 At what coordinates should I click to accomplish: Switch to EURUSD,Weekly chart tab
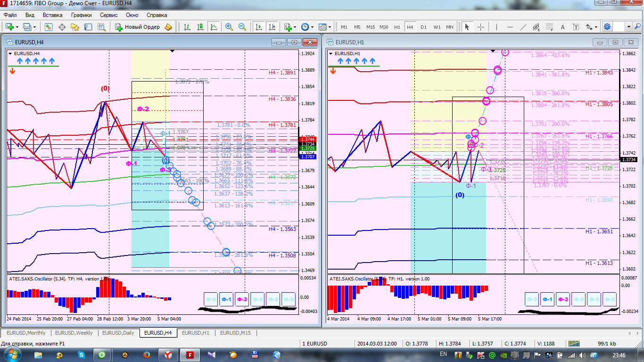74,333
